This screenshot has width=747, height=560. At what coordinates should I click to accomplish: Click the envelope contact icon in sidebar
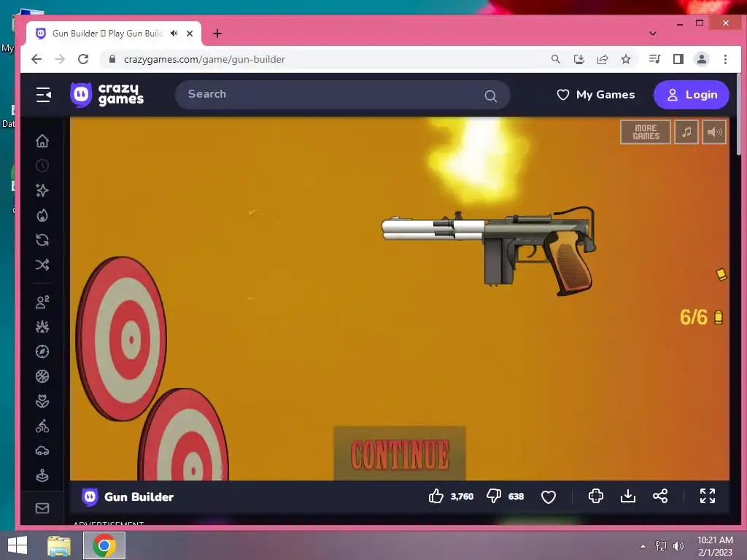click(42, 508)
